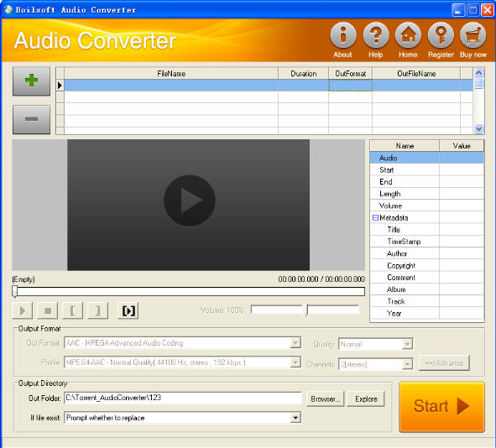Click the OutFileName column header
This screenshot has height=448, width=496.
tap(416, 73)
